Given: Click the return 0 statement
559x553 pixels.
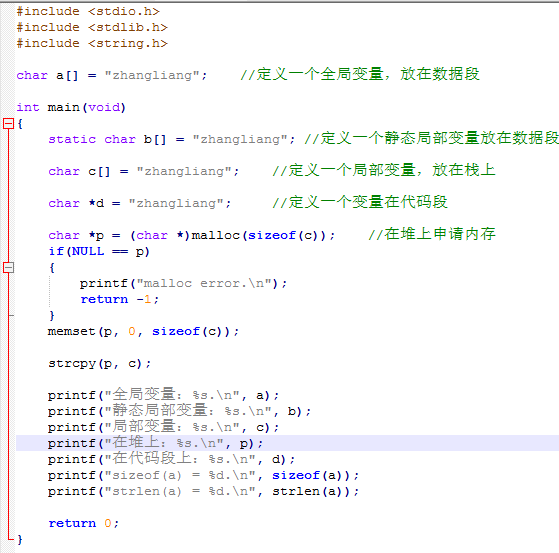Looking at the screenshot, I should pos(83,523).
